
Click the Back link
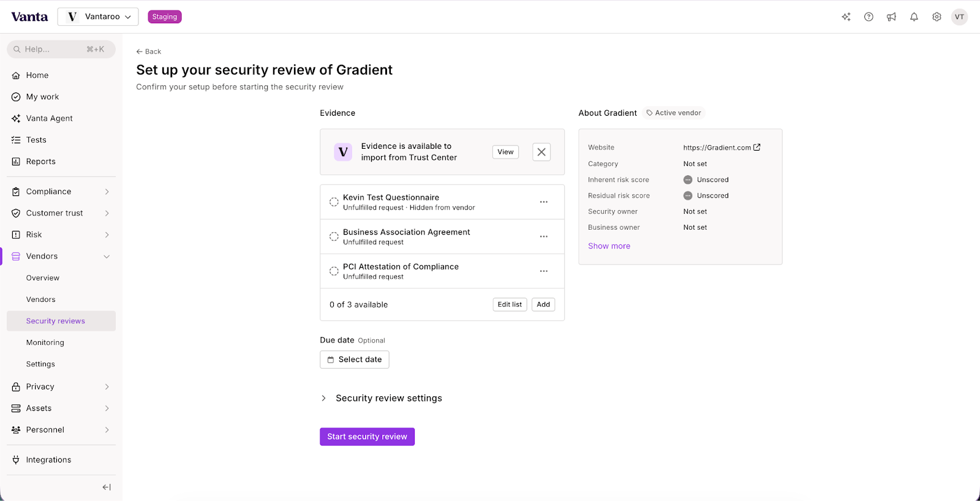tap(149, 51)
